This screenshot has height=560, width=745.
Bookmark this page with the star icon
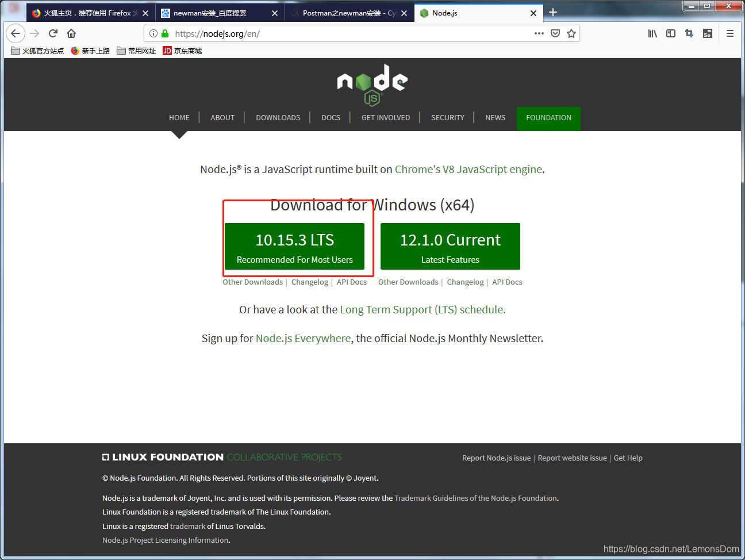[x=571, y=33]
